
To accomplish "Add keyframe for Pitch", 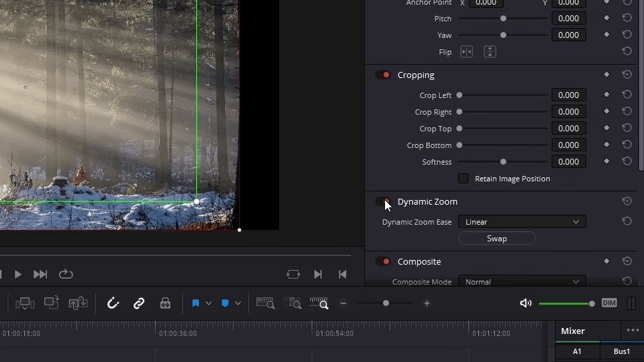I will [x=606, y=18].
